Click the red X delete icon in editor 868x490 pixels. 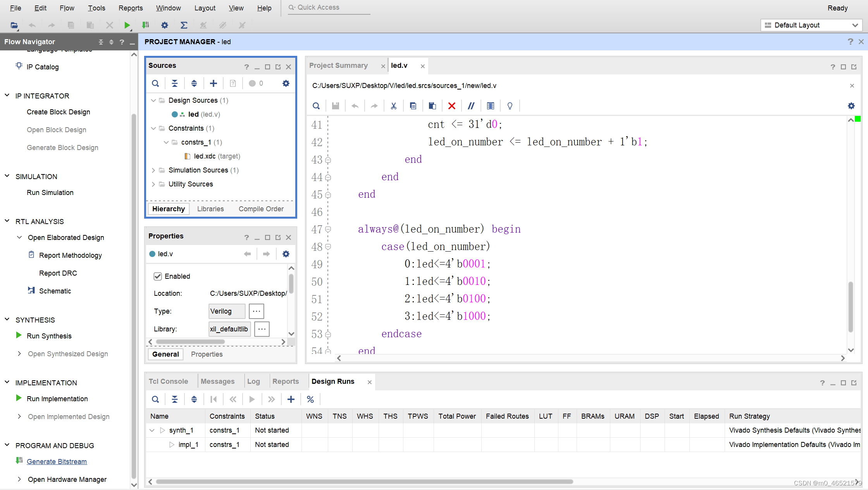pyautogui.click(x=451, y=106)
